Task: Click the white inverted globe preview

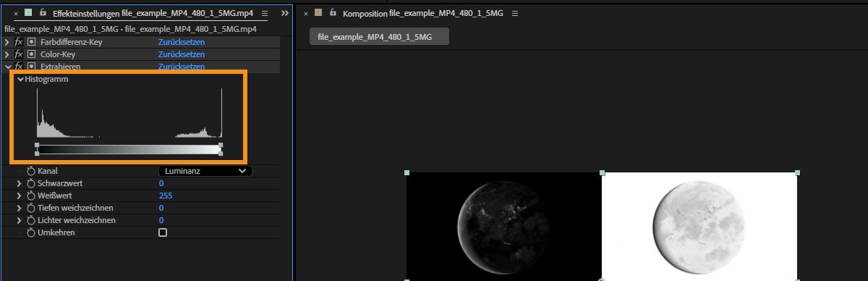Action: [699, 226]
